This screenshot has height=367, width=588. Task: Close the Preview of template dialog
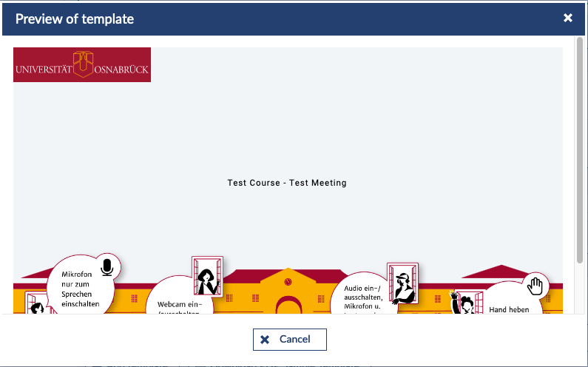[x=568, y=18]
